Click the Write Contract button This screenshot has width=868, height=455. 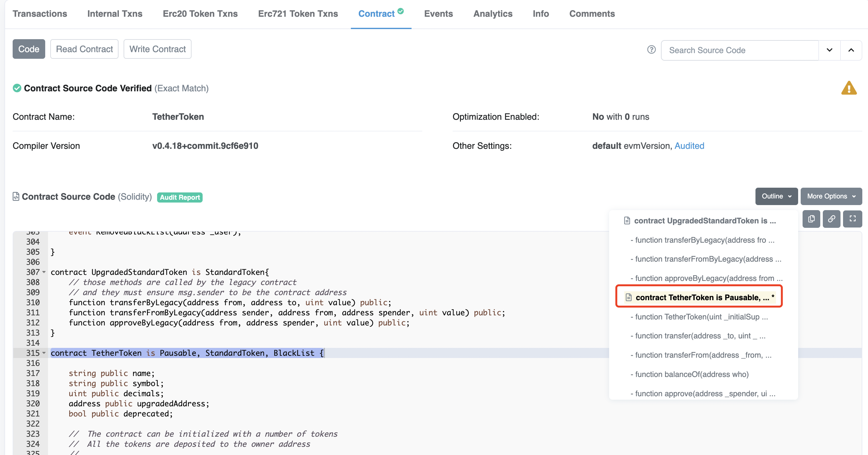[157, 49]
